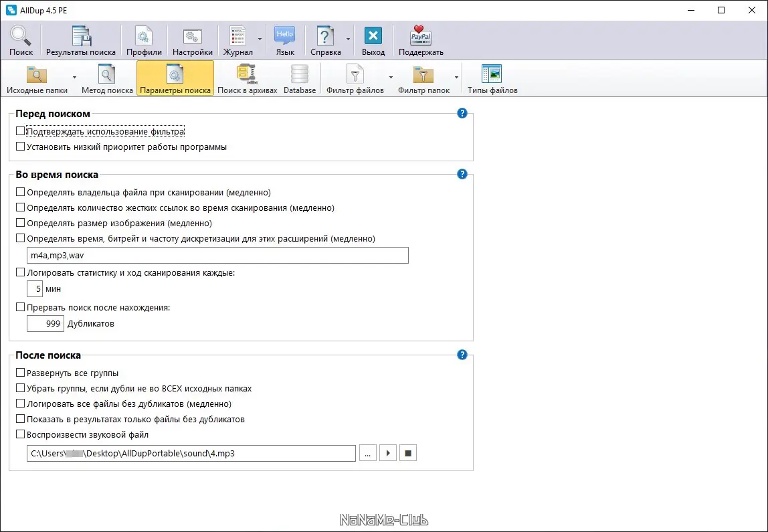This screenshot has height=532, width=768.
Task: Enable Прервать поиск после нахождения
Action: [x=20, y=307]
